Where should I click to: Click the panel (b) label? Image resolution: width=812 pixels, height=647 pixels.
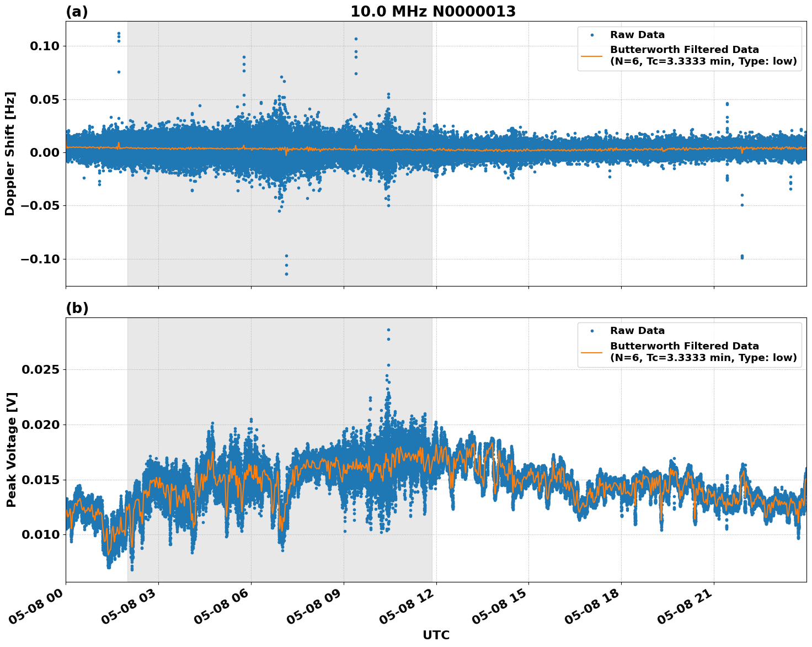[x=77, y=307]
